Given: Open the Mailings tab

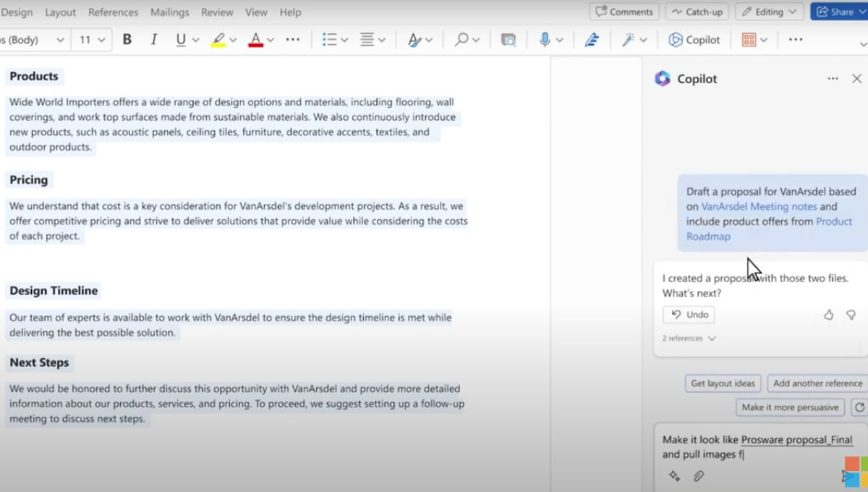Looking at the screenshot, I should pyautogui.click(x=170, y=12).
